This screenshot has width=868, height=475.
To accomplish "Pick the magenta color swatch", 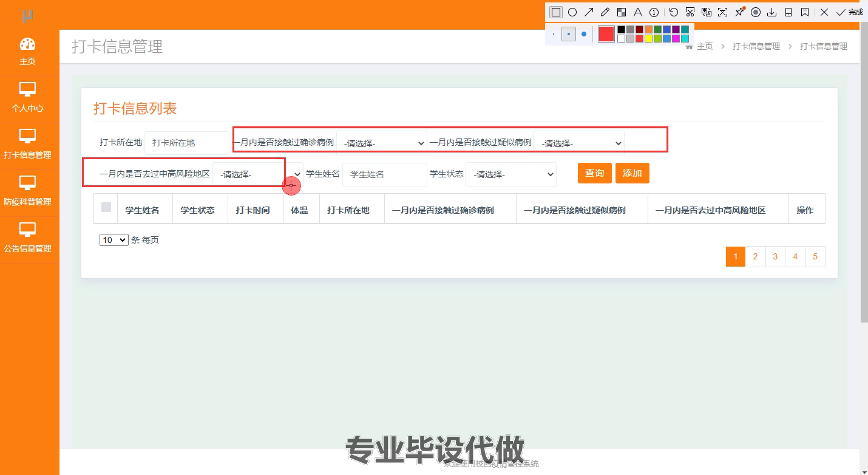I will point(676,38).
